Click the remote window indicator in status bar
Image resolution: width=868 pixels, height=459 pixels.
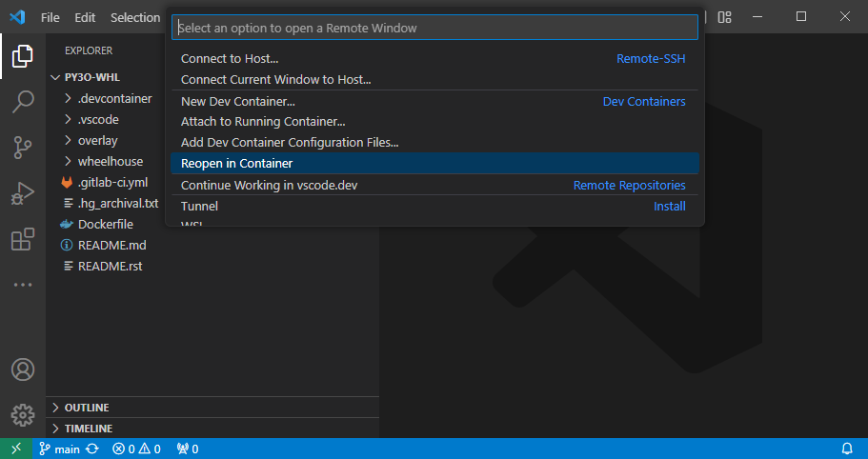point(16,449)
